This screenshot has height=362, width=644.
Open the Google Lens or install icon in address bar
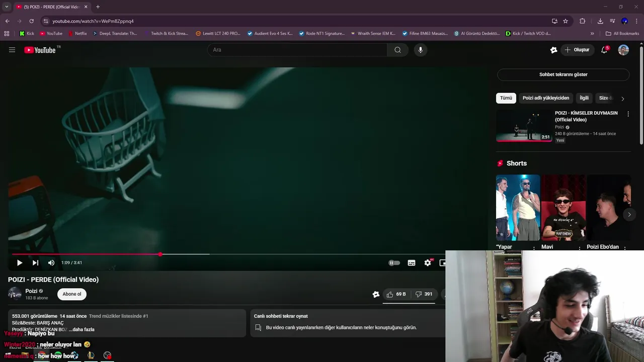coord(554,21)
